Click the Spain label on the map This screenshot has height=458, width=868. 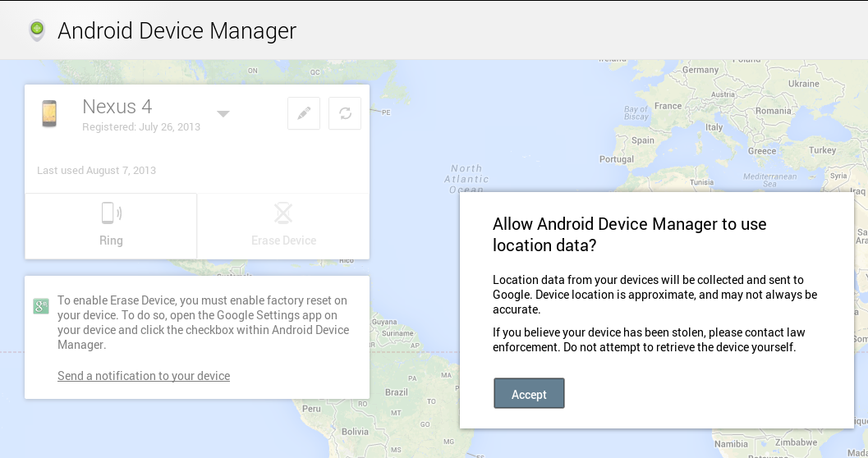(643, 140)
